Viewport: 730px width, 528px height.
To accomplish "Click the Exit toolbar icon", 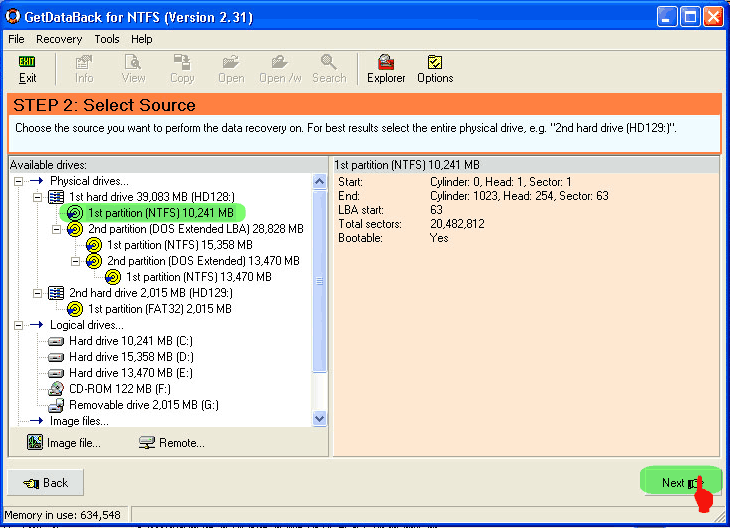I will tap(27, 69).
